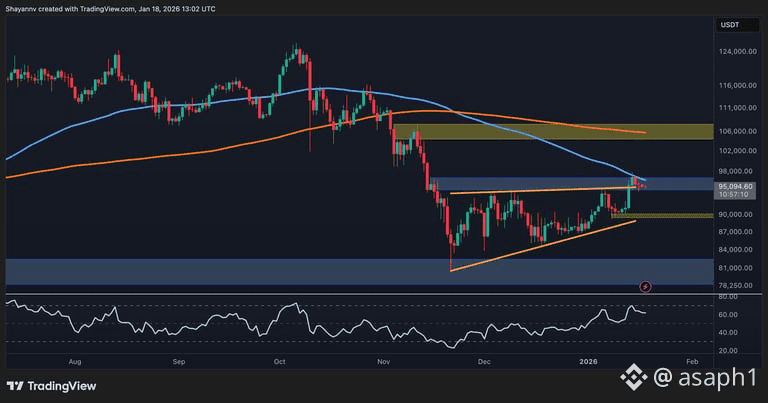
Task: Click the TradingView logo at bottom left
Action: coord(51,386)
